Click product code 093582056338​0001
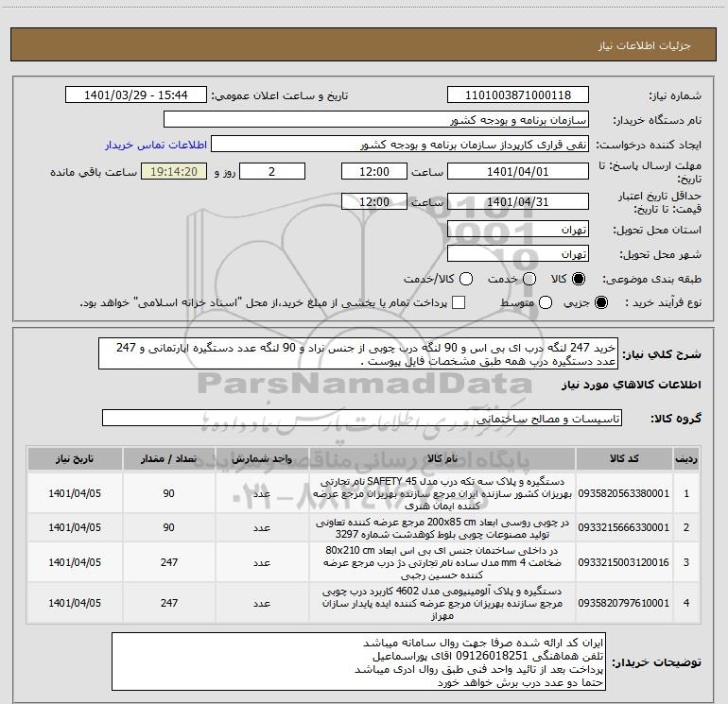Screen dimensions: 728x704 click(624, 494)
